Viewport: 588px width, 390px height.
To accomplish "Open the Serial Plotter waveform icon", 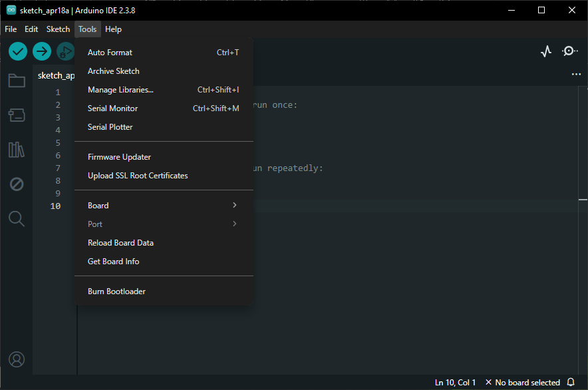I will [x=546, y=51].
